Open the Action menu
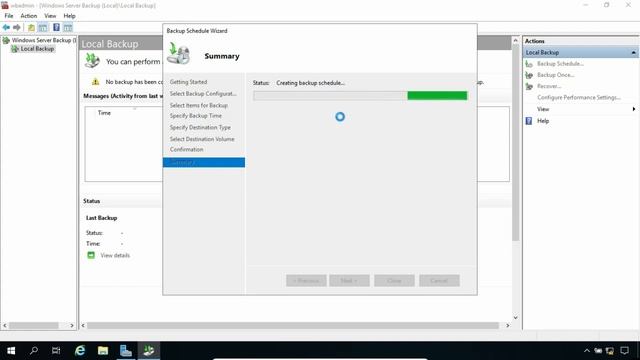The height and width of the screenshot is (360, 640). pyautogui.click(x=29, y=16)
